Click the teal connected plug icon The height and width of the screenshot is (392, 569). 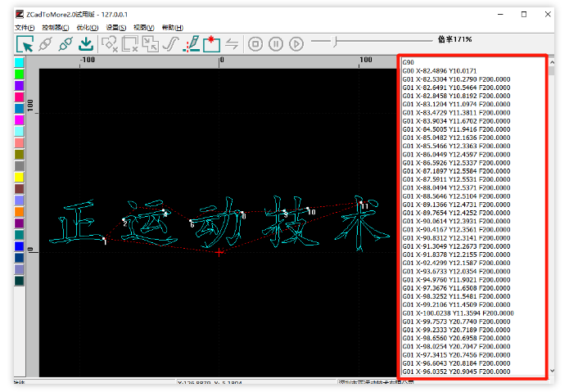click(x=65, y=44)
